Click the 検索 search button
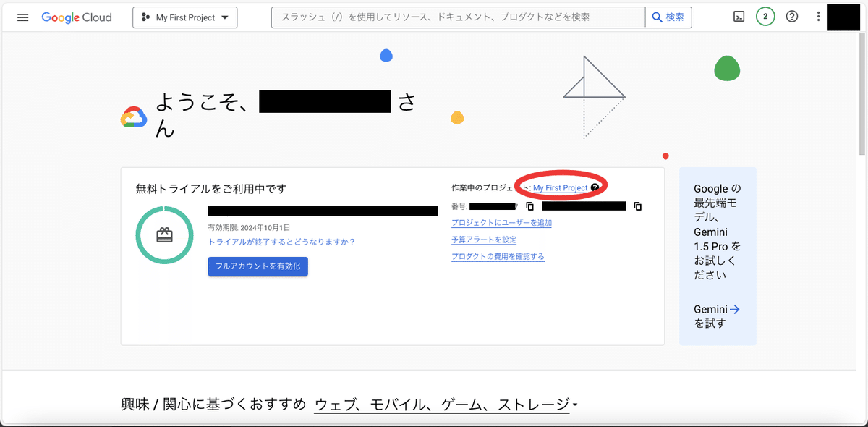This screenshot has width=868, height=427. tap(668, 17)
